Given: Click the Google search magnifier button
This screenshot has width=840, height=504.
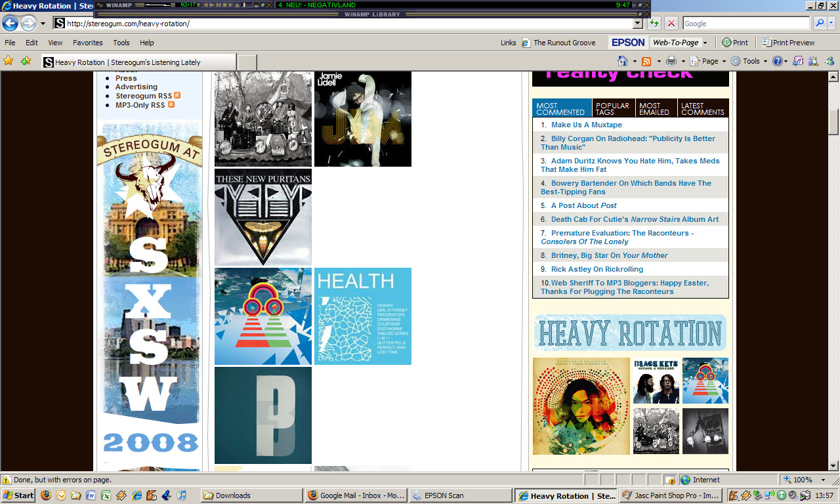Looking at the screenshot, I should (820, 24).
